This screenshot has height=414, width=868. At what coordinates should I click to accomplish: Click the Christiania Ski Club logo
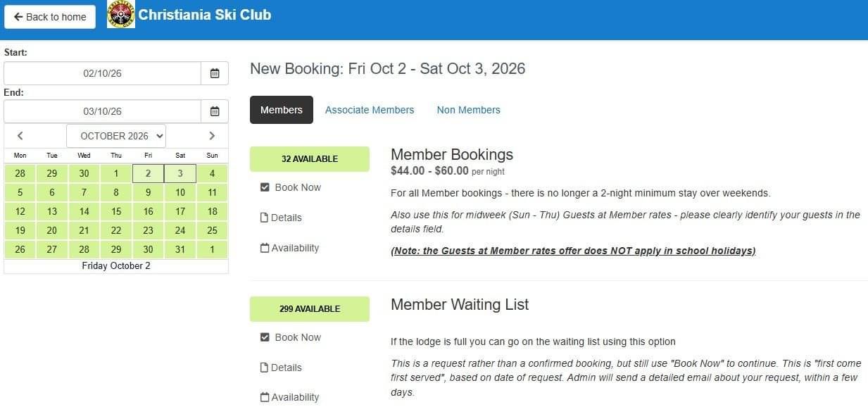click(x=121, y=15)
